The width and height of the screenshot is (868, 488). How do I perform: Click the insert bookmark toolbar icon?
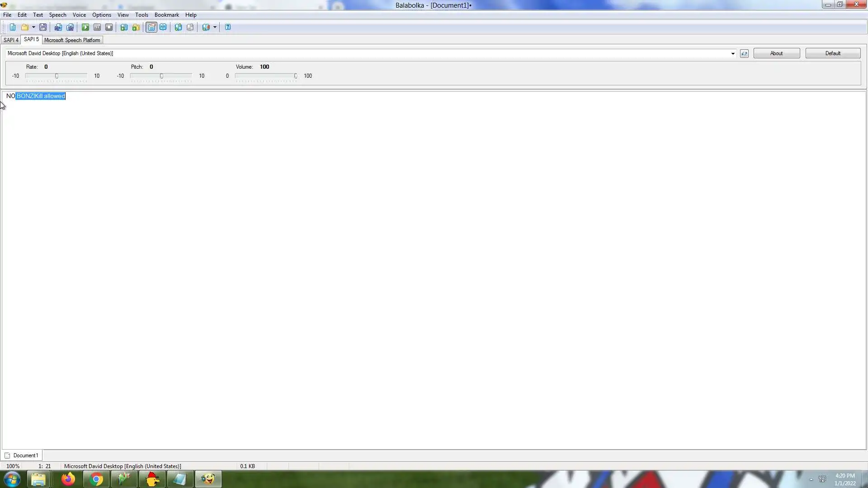(179, 27)
